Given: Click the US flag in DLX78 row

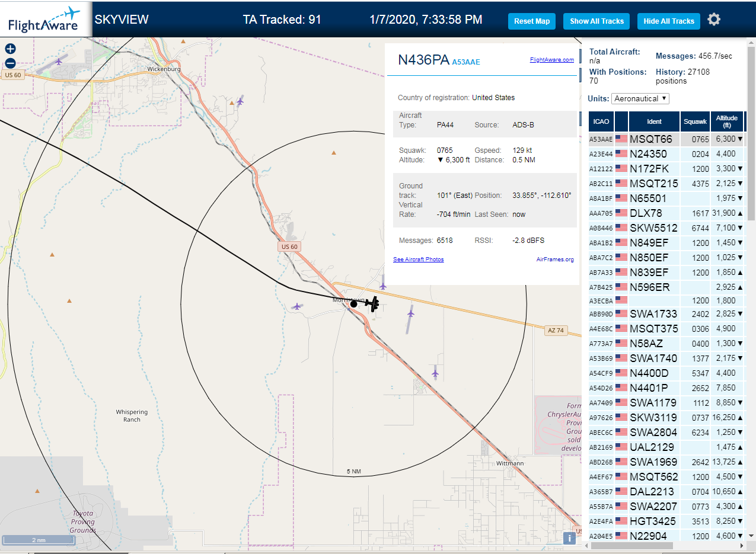Looking at the screenshot, I should 621,213.
